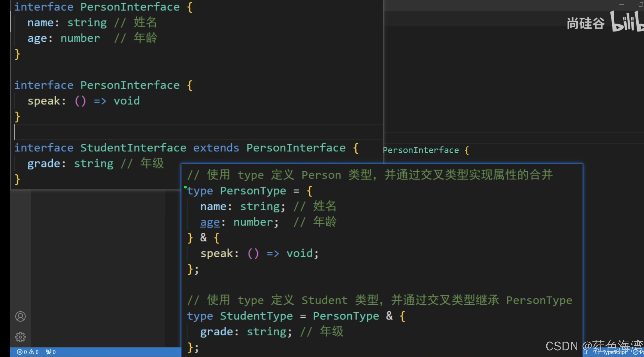The width and height of the screenshot is (644, 357).
Task: Select TypeScript language mode in status bar
Action: (615, 352)
